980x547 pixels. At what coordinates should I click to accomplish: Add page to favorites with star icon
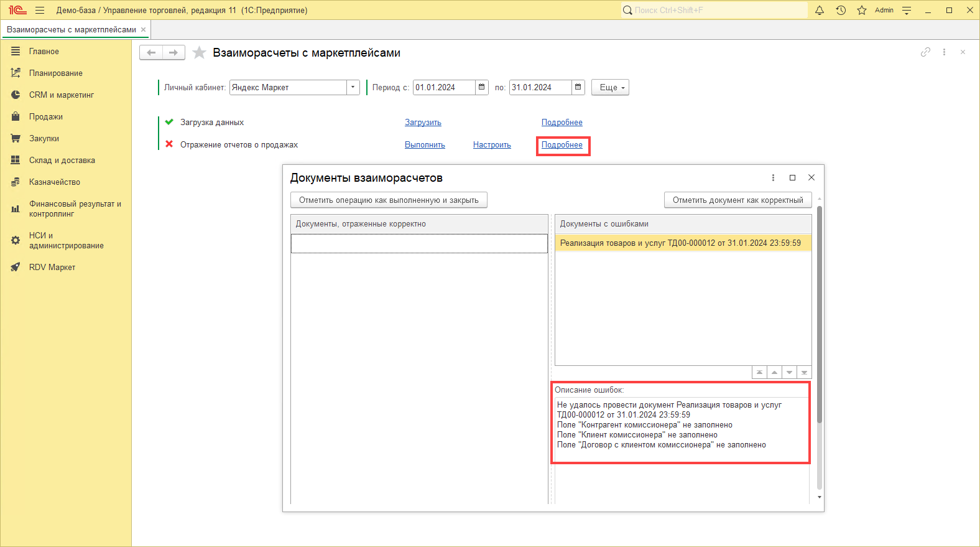(x=199, y=53)
